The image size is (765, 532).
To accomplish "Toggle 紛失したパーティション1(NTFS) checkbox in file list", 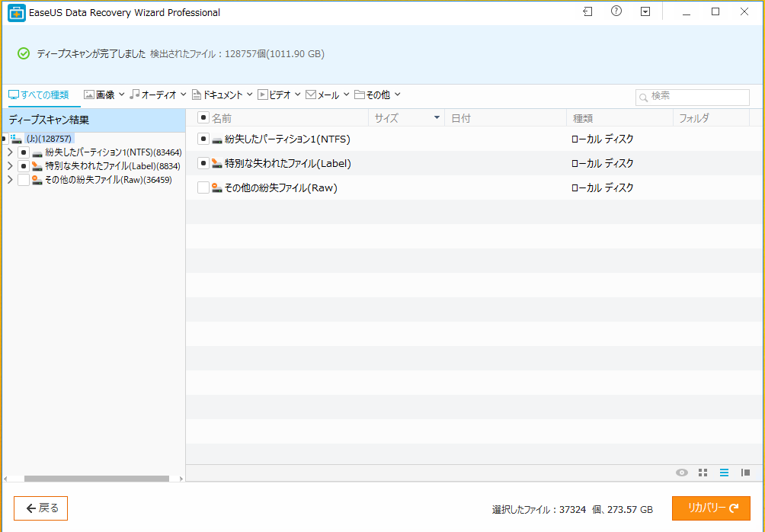I will click(x=203, y=139).
